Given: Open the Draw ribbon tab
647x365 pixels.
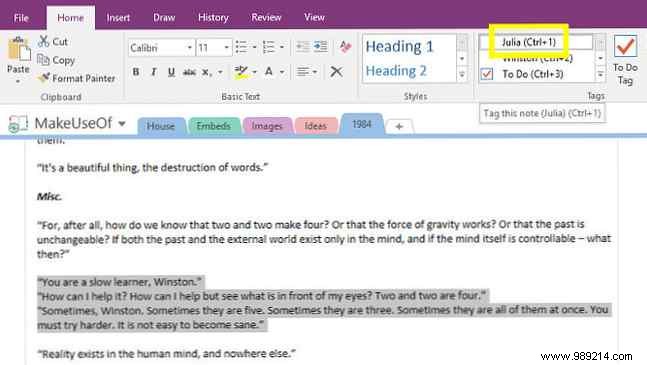Looking at the screenshot, I should [164, 18].
